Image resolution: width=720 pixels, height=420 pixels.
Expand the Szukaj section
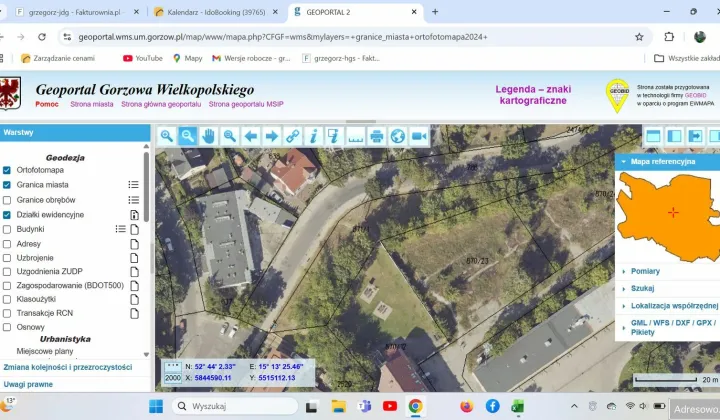pyautogui.click(x=642, y=288)
